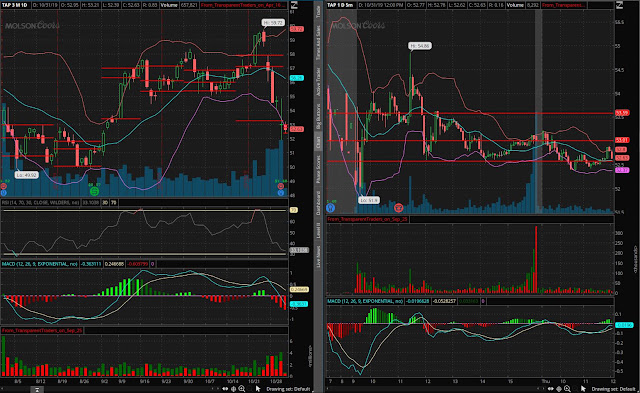Click zoom-in magnifier under left daily chart

click(242, 389)
